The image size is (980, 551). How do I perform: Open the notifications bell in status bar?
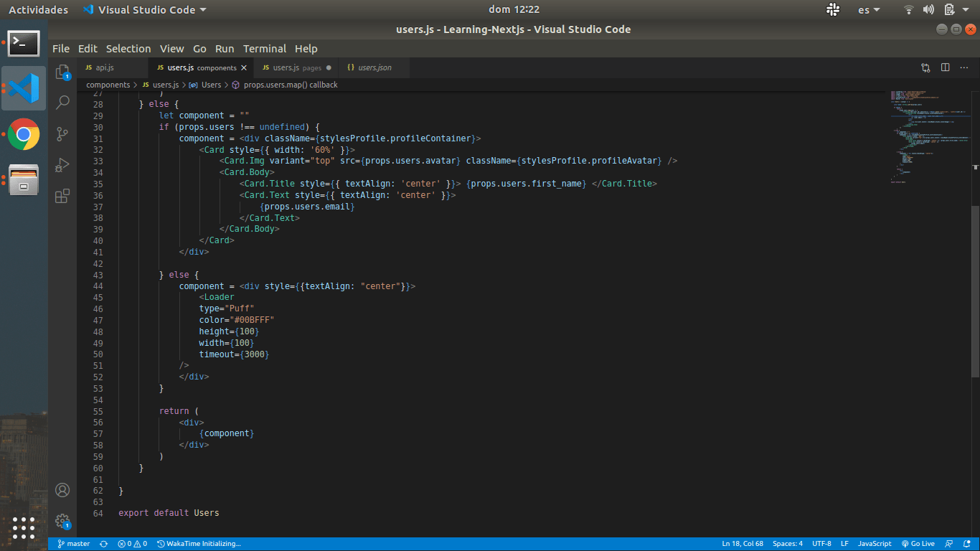click(x=967, y=544)
